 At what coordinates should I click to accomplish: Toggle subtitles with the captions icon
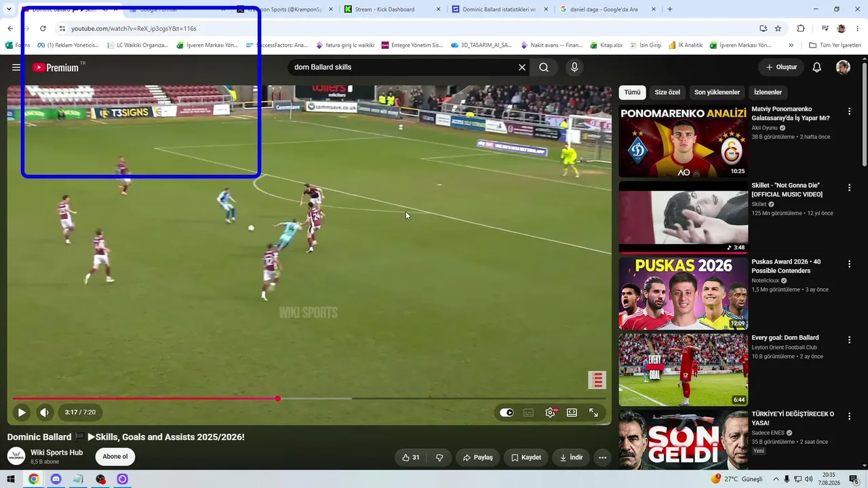[x=528, y=412]
